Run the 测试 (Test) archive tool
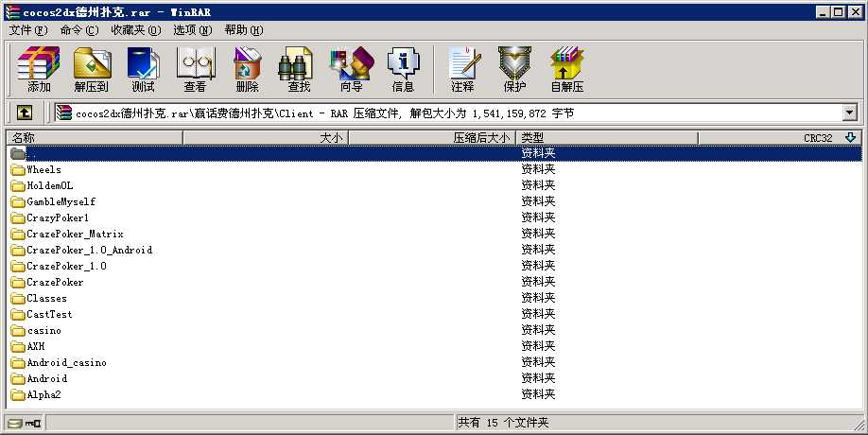The image size is (868, 435). pyautogui.click(x=144, y=70)
